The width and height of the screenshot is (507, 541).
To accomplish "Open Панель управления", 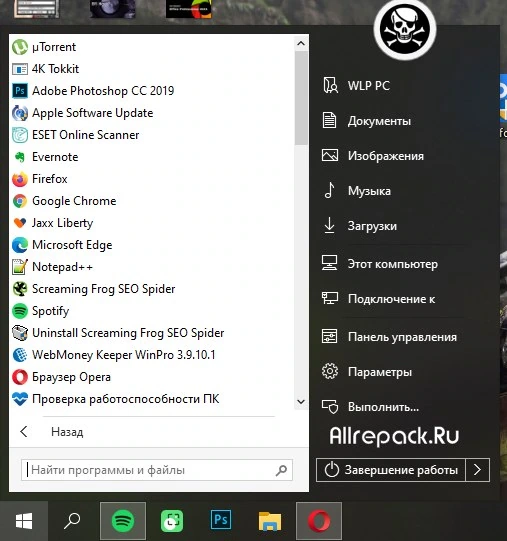I will point(389,337).
